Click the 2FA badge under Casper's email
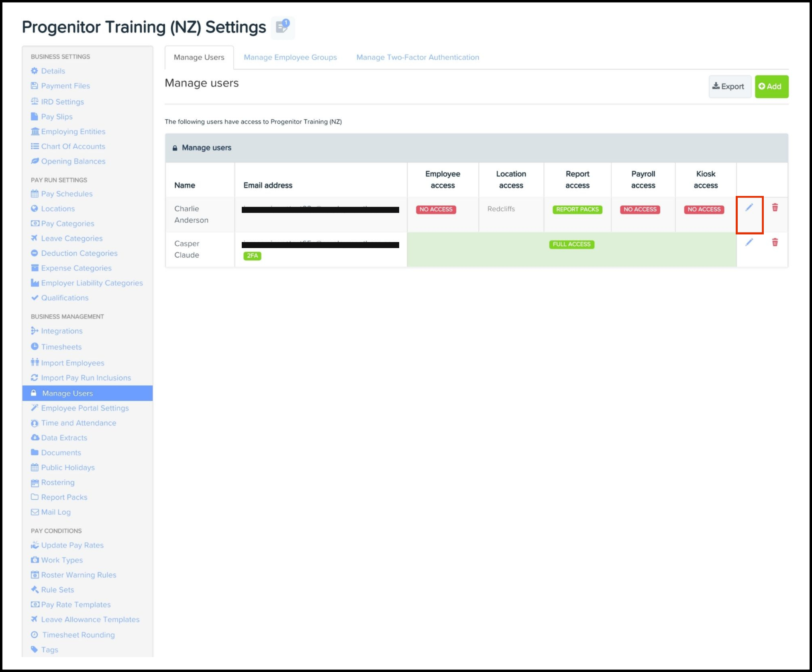The height and width of the screenshot is (672, 812). point(252,256)
